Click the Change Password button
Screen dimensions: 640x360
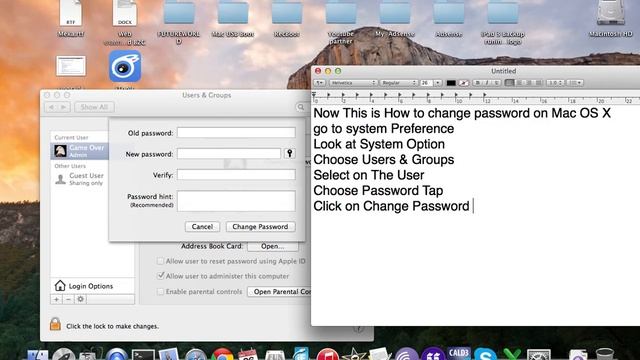pos(260,227)
